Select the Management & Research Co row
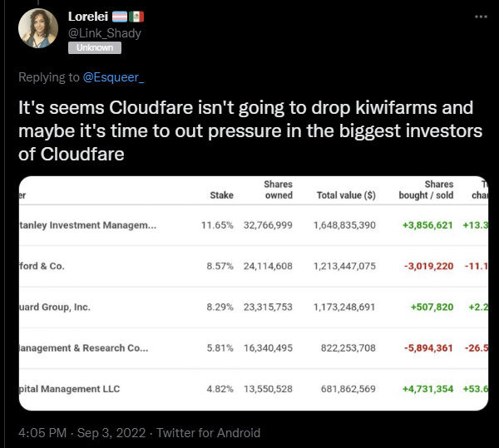Screen dimensions: 499x448 pyautogui.click(x=254, y=348)
